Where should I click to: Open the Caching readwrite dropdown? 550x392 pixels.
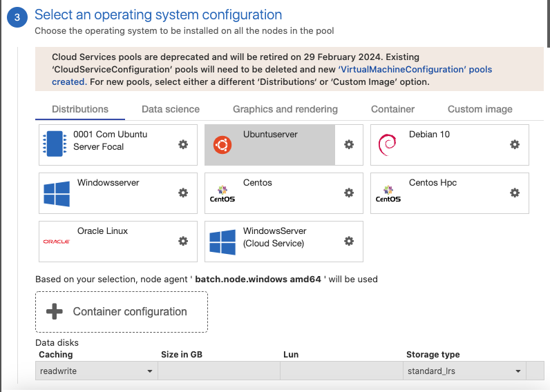[96, 371]
